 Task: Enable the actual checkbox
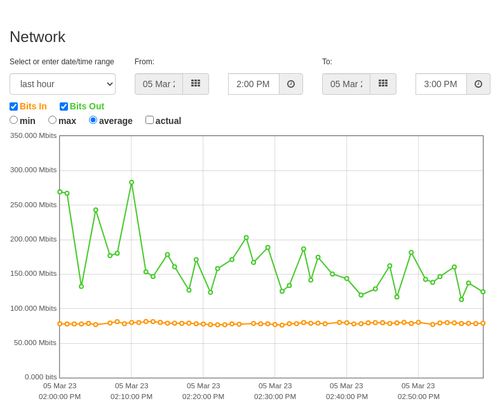click(150, 120)
